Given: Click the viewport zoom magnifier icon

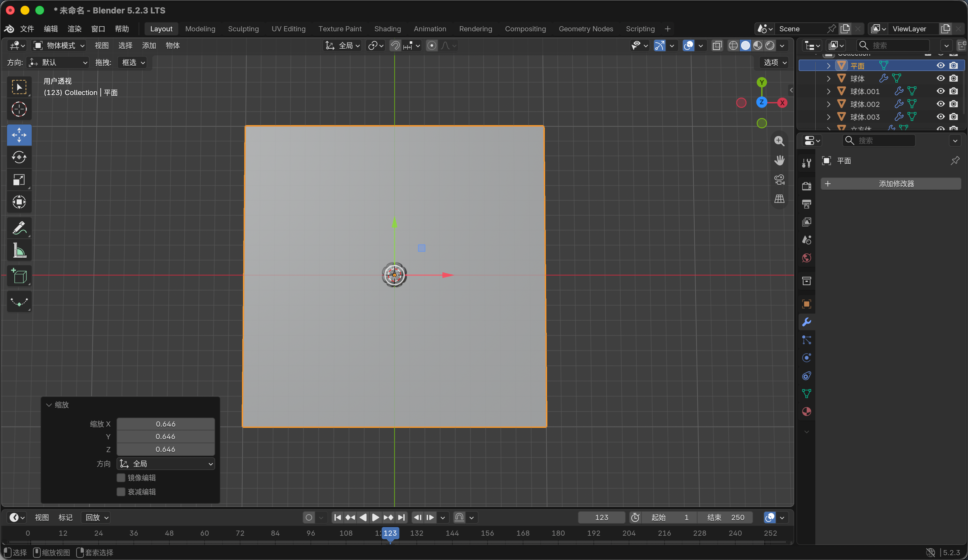Looking at the screenshot, I should click(x=779, y=141).
